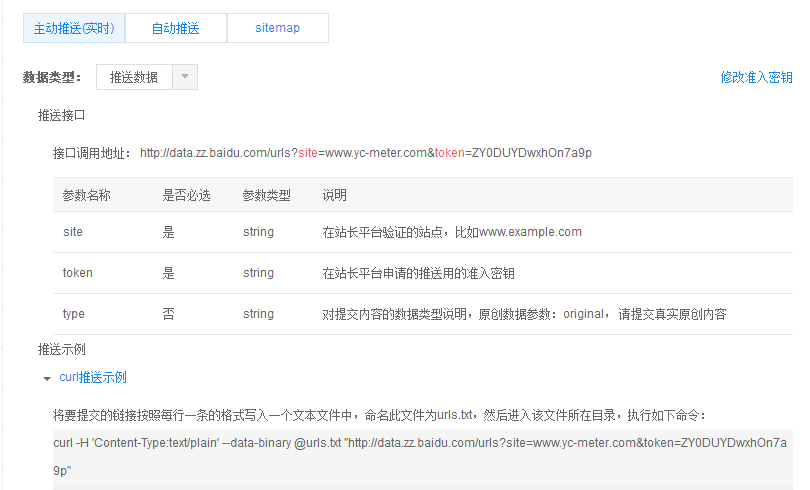Click the 数据类型 label
Screen dimensions: 810x490
click(52, 77)
